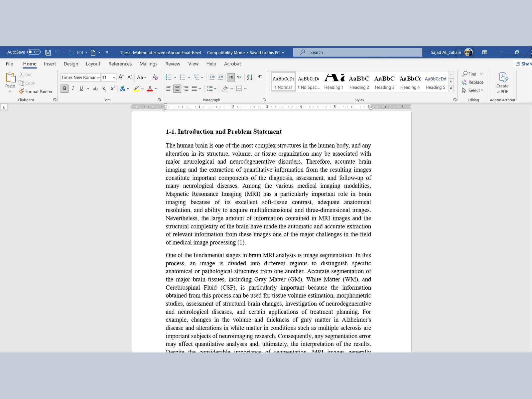Align text to the left
The width and height of the screenshot is (532, 399).
[169, 88]
